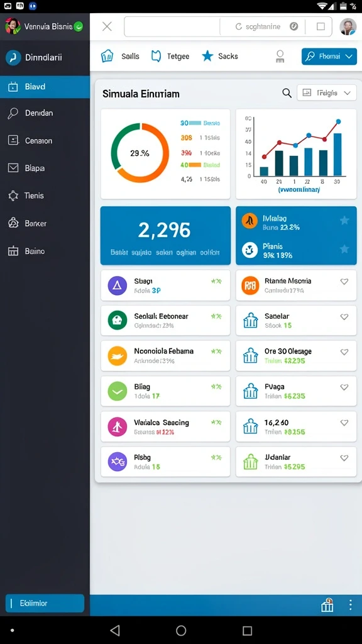Image resolution: width=362 pixels, height=644 pixels.
Task: Open the Sbagı list entry
Action: 165,286
